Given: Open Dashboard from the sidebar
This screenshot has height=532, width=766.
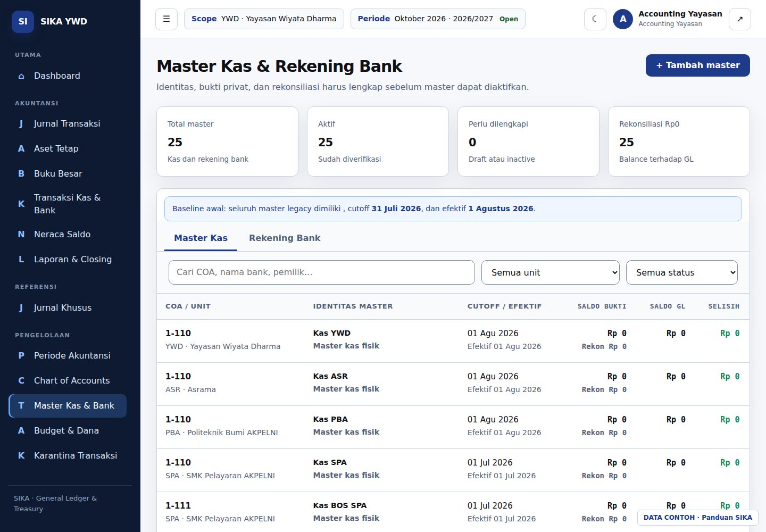Looking at the screenshot, I should click(68, 76).
